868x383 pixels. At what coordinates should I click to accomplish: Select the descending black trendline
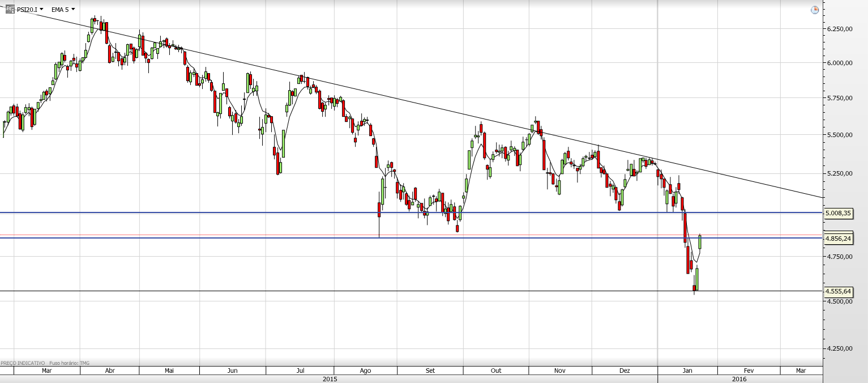(x=419, y=104)
